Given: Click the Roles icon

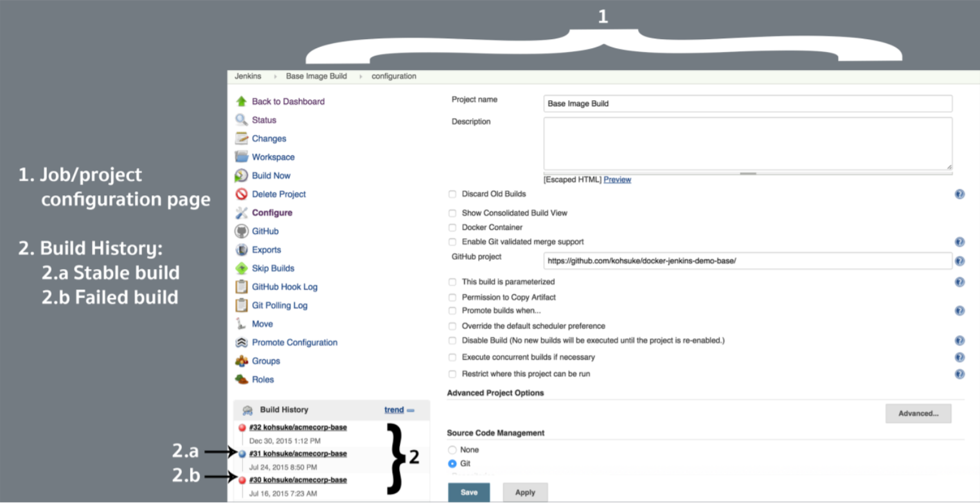Looking at the screenshot, I should click(242, 379).
